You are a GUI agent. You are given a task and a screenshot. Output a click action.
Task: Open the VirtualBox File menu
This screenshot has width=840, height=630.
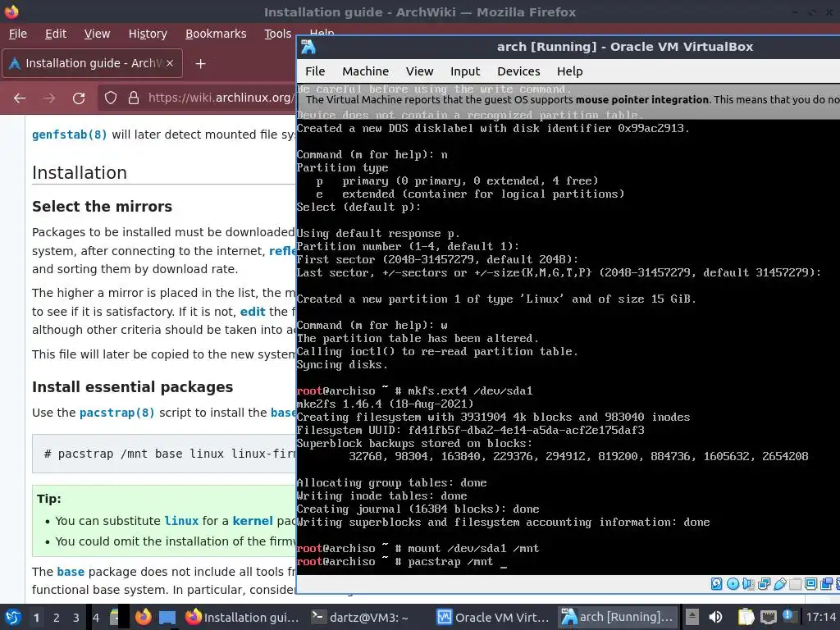(315, 71)
